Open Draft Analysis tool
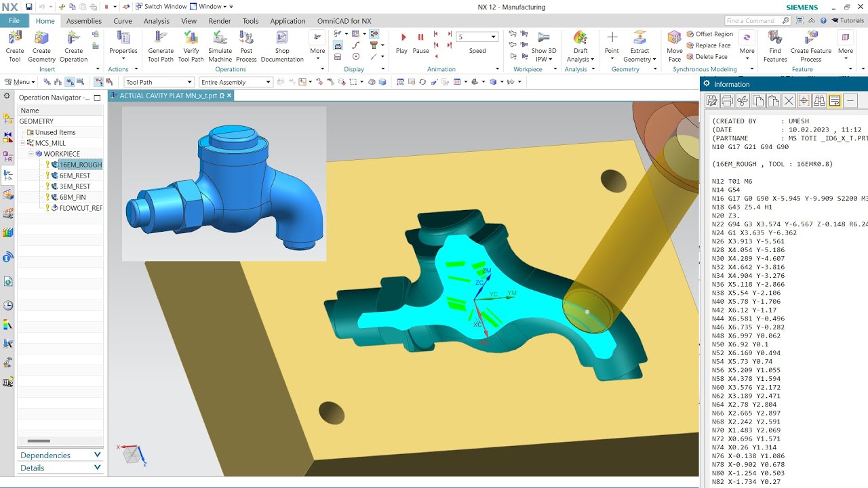868x488 pixels. (x=580, y=46)
